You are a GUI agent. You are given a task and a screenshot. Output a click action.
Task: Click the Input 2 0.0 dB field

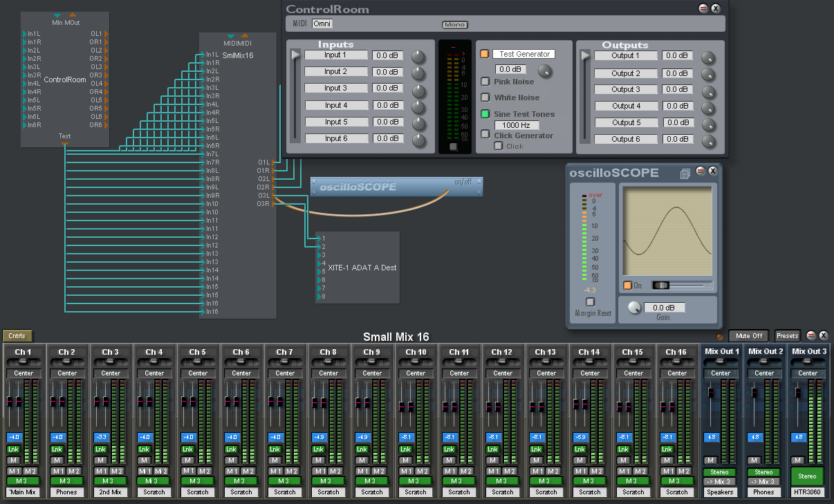388,72
